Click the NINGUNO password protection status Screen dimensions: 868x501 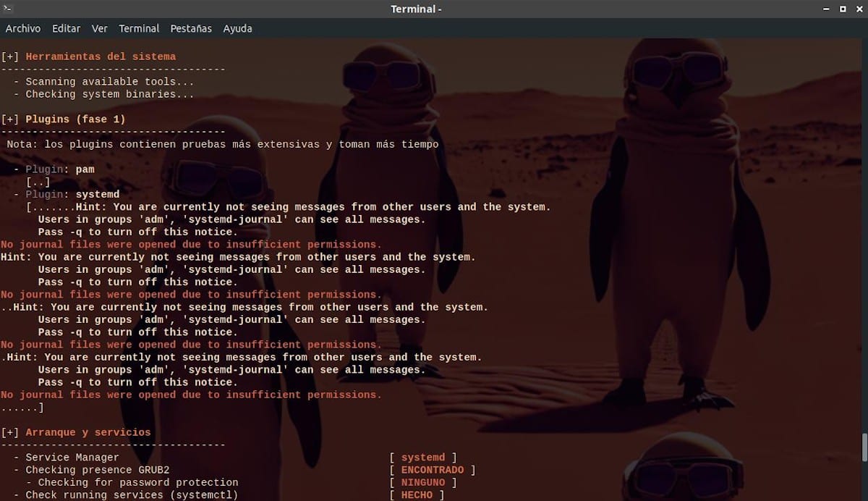tap(423, 482)
